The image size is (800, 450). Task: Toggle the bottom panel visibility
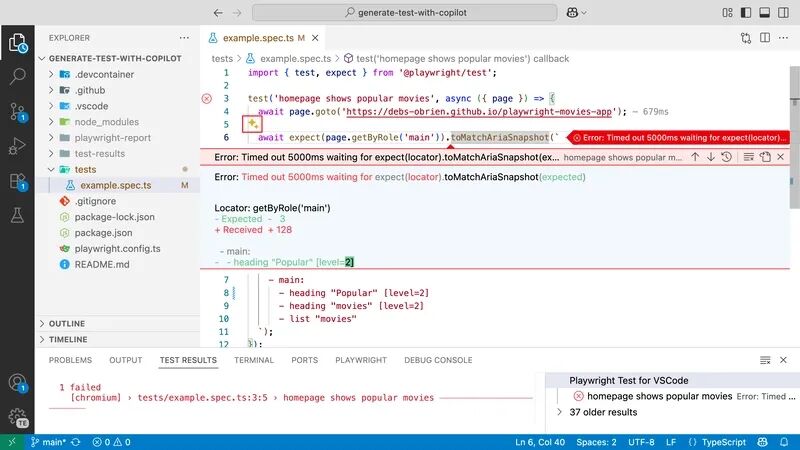[764, 13]
